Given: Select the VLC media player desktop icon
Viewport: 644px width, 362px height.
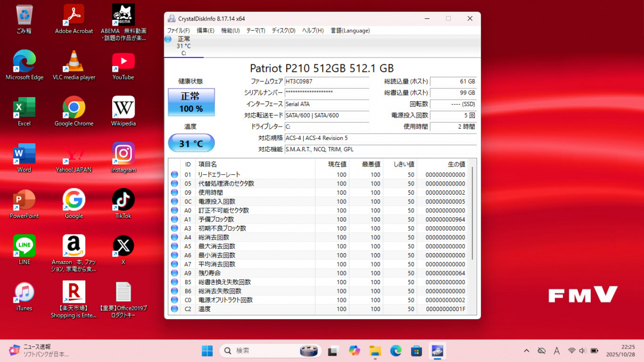Looking at the screenshot, I should (x=74, y=62).
